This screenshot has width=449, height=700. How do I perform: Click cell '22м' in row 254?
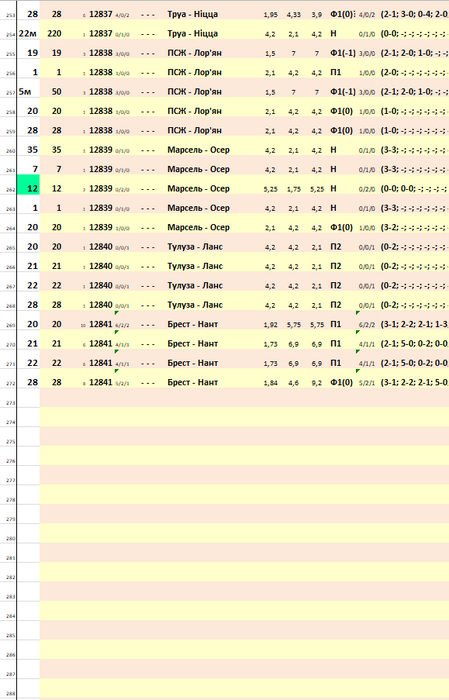28,33
